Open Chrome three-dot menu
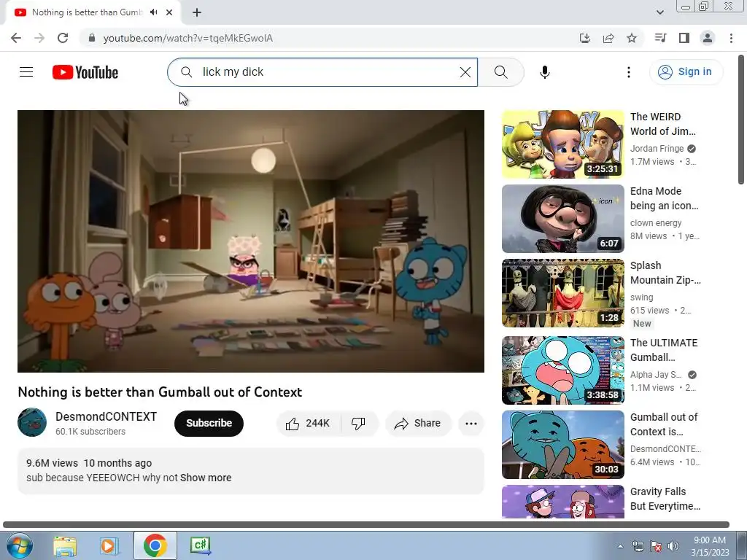Screen dimensions: 747x560 click(731, 38)
